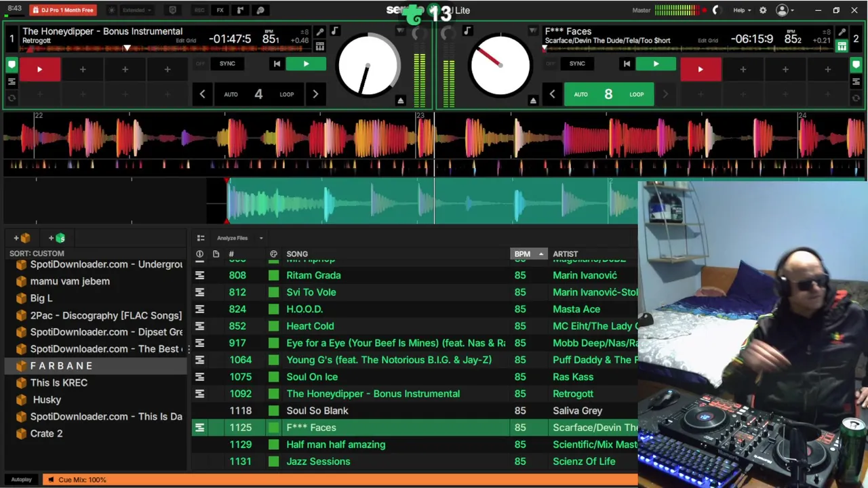Open the Analyze Files dropdown arrow
Screen dimensions: 868x488
click(260, 238)
